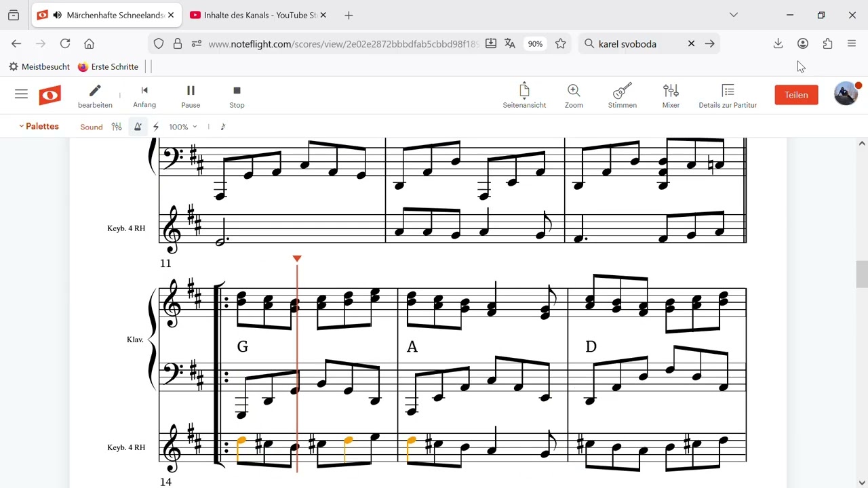868x488 pixels.
Task: Reset the 90% browser zoom level
Action: pos(536,44)
